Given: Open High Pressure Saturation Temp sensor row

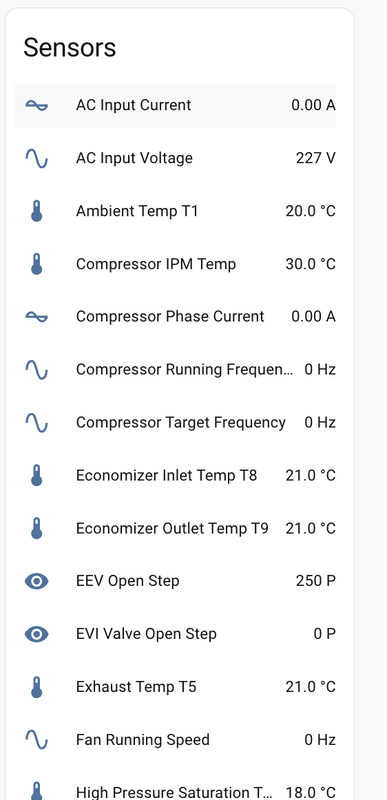Looking at the screenshot, I should pyautogui.click(x=175, y=792).
